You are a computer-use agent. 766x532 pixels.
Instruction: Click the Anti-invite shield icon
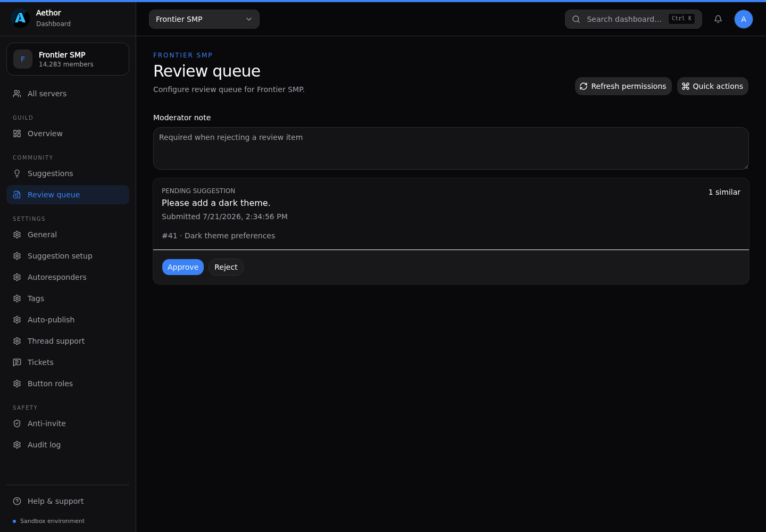(17, 423)
